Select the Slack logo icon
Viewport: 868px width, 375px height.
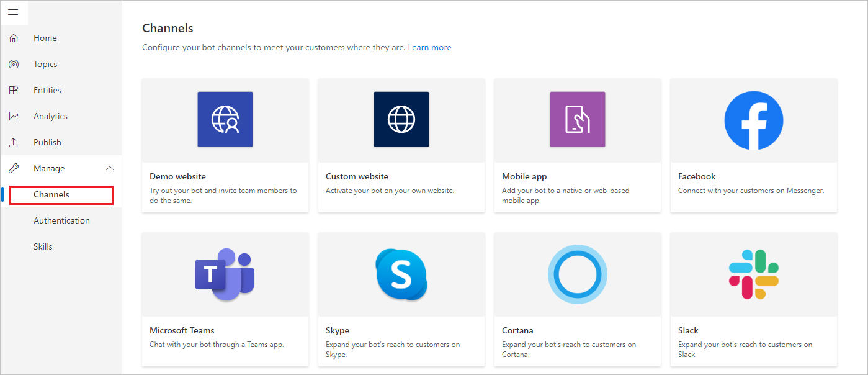754,274
